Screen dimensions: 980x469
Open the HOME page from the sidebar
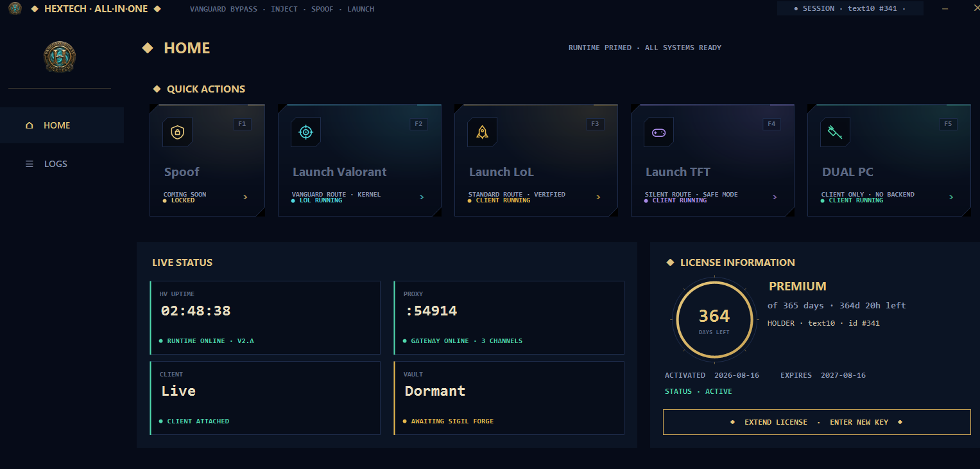pyautogui.click(x=62, y=125)
